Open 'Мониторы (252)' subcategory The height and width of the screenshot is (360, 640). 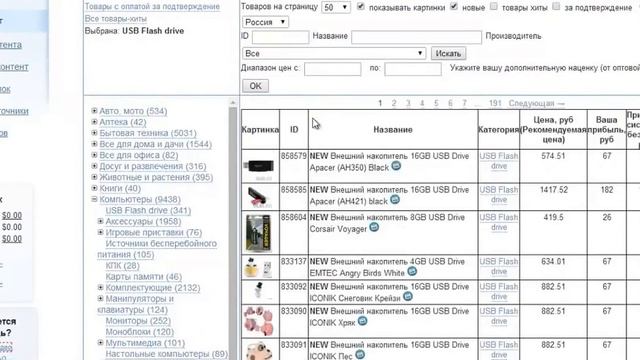[138, 320]
